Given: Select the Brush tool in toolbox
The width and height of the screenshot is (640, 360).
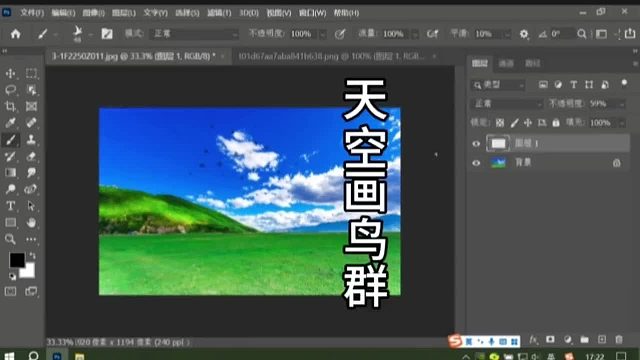Looking at the screenshot, I should (x=10, y=140).
